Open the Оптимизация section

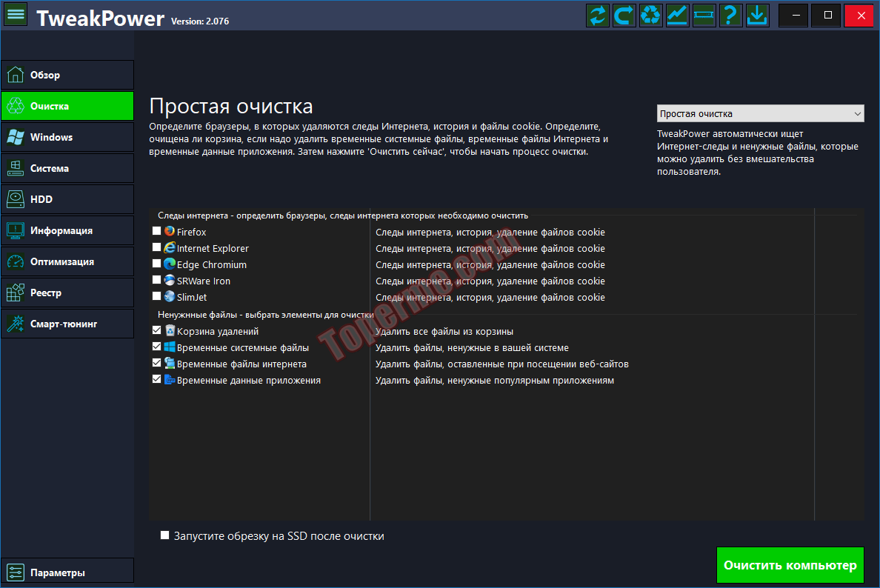click(67, 261)
